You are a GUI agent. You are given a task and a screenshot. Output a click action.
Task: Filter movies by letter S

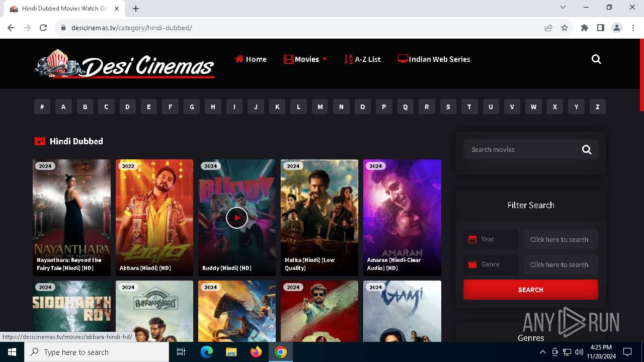[448, 107]
